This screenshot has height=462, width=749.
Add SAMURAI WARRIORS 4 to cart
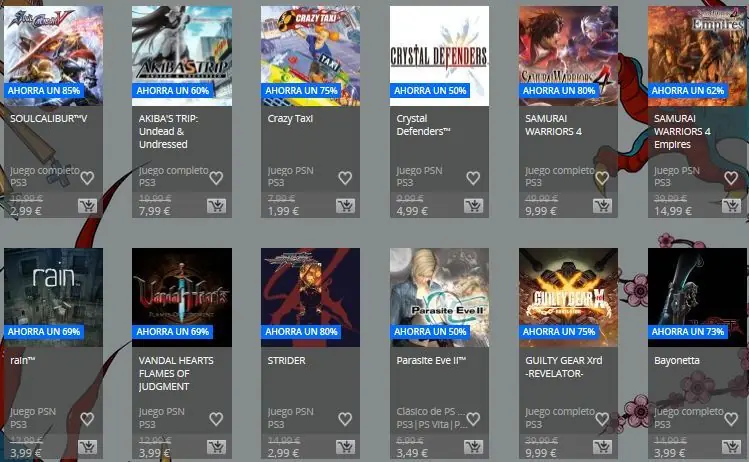[603, 206]
